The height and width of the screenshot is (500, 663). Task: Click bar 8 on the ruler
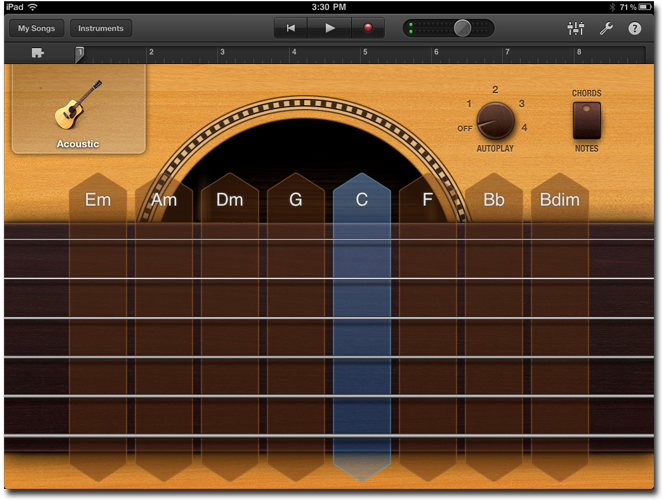579,52
